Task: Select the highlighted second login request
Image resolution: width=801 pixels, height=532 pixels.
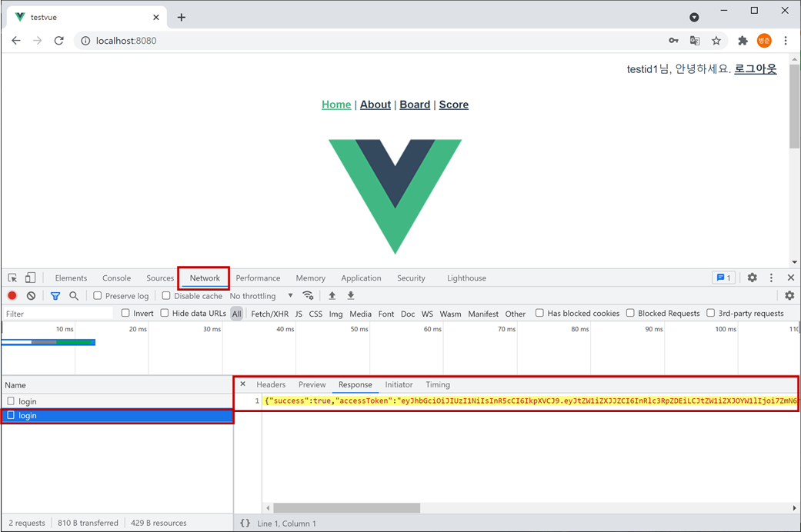Action: click(117, 416)
